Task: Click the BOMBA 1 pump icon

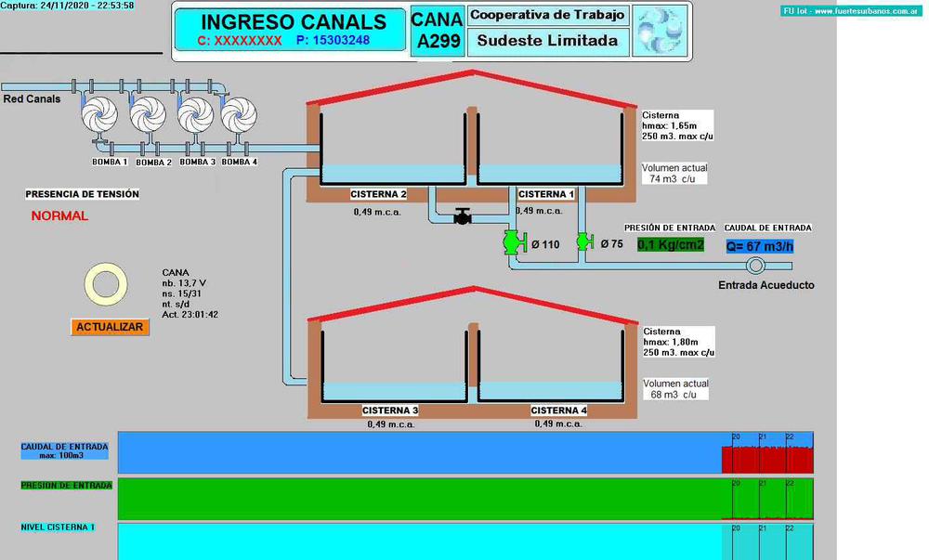Action: pos(99,114)
